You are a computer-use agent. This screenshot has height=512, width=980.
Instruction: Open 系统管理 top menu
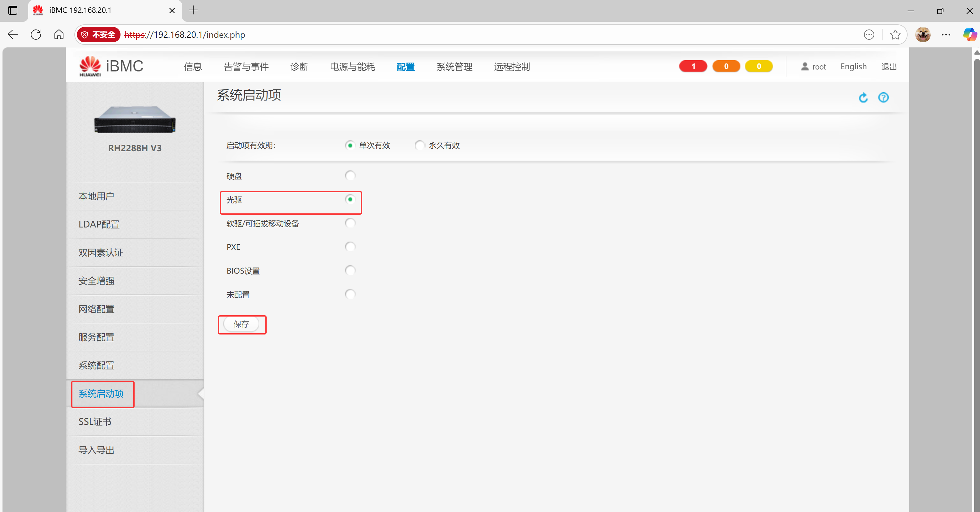coord(454,67)
